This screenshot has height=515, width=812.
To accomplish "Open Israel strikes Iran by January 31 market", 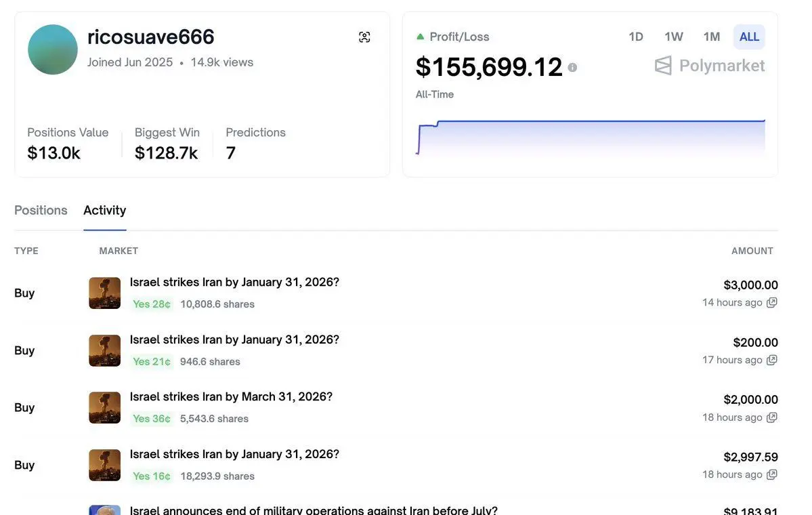I will click(x=234, y=281).
